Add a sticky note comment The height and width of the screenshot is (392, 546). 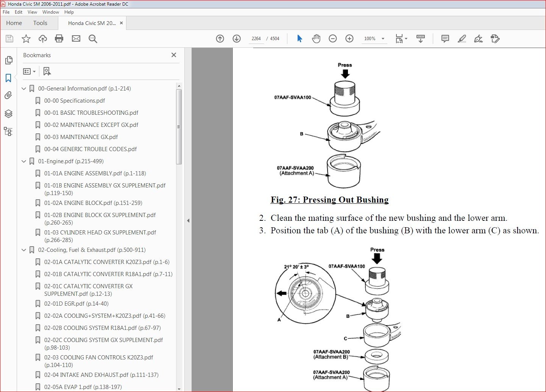[445, 39]
